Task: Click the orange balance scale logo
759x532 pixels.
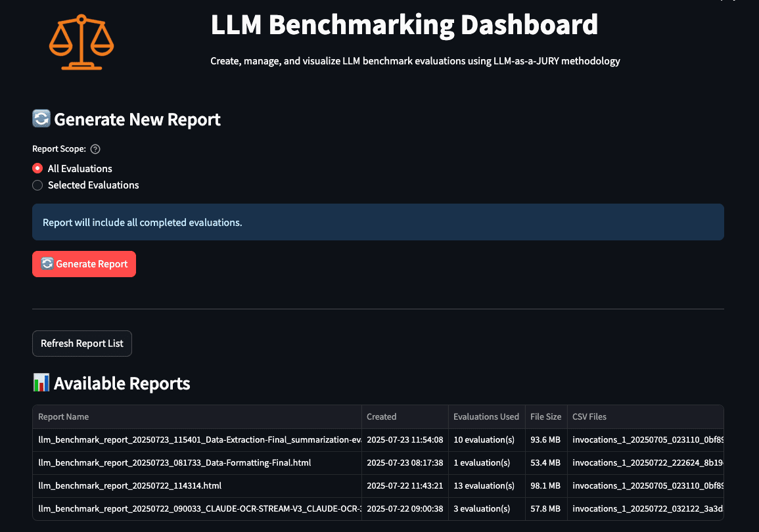Action: 81,43
